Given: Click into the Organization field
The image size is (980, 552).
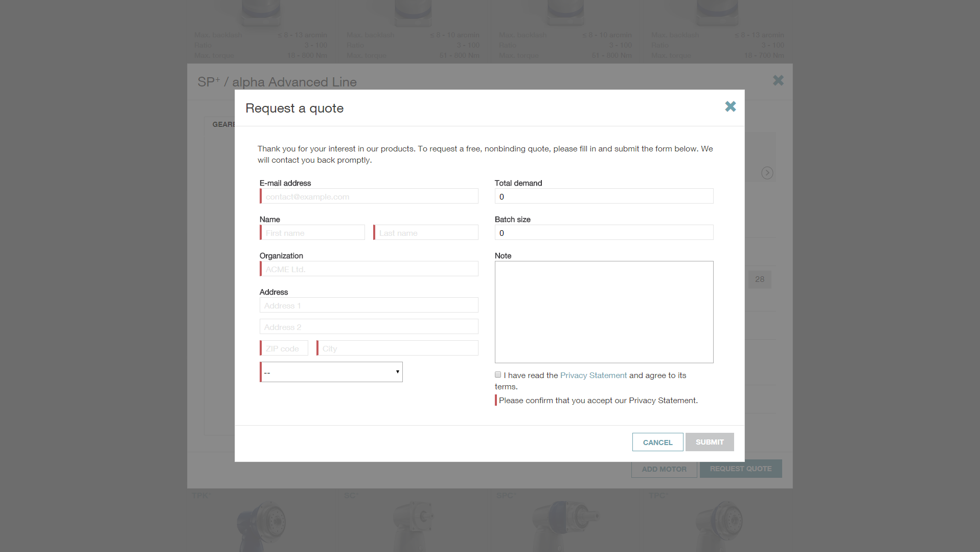Looking at the screenshot, I should (x=369, y=269).
